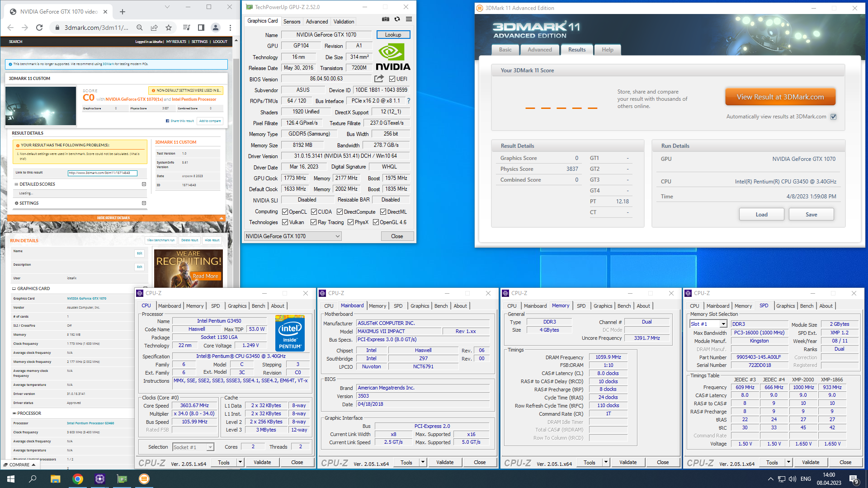The image size is (868, 488).
Task: Click the NVIDIA logo in GPU-Z
Action: click(x=393, y=56)
